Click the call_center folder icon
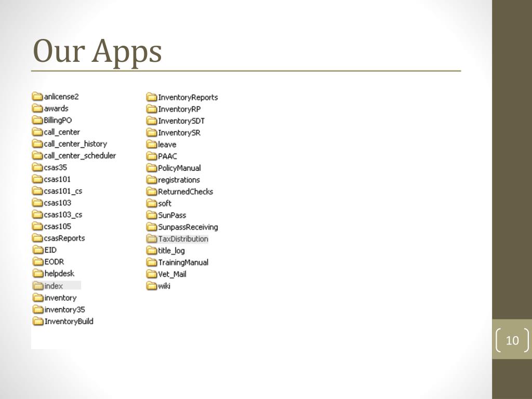Screen dimensions: 532x399 [37, 132]
